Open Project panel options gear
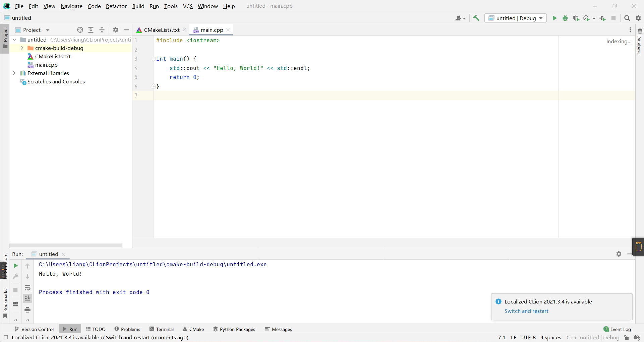Viewport: 644px width, 342px height. click(x=116, y=30)
